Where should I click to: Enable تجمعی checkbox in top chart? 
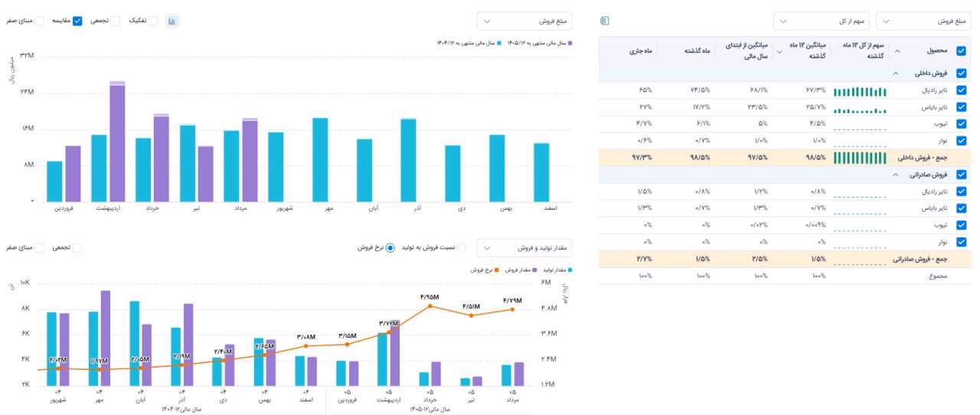click(x=115, y=21)
